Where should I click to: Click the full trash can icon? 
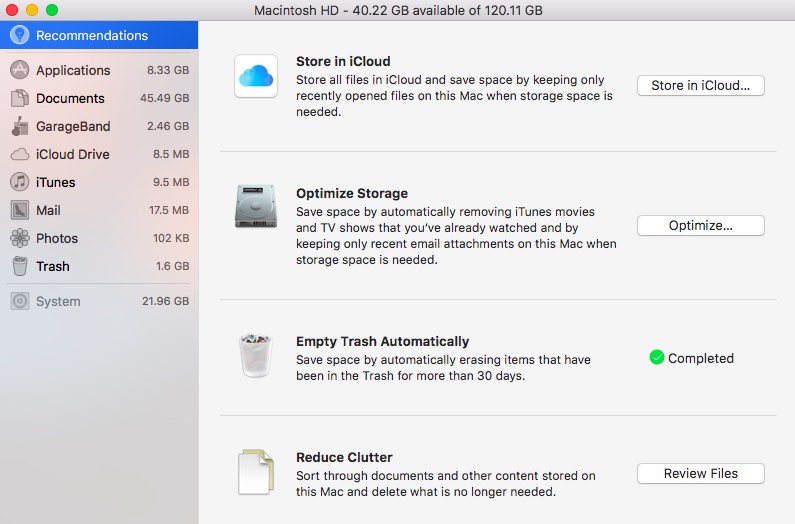coord(255,356)
